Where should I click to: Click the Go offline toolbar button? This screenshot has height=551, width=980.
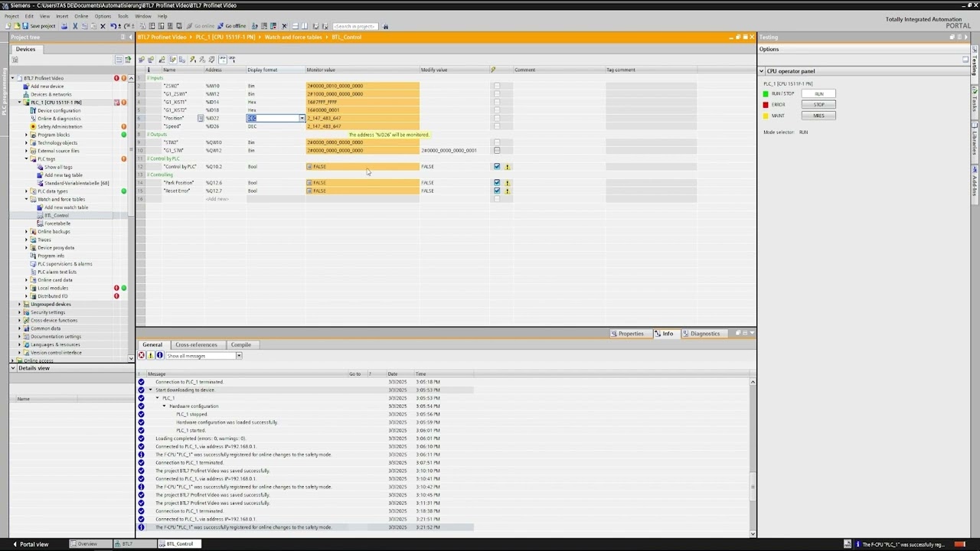click(232, 26)
